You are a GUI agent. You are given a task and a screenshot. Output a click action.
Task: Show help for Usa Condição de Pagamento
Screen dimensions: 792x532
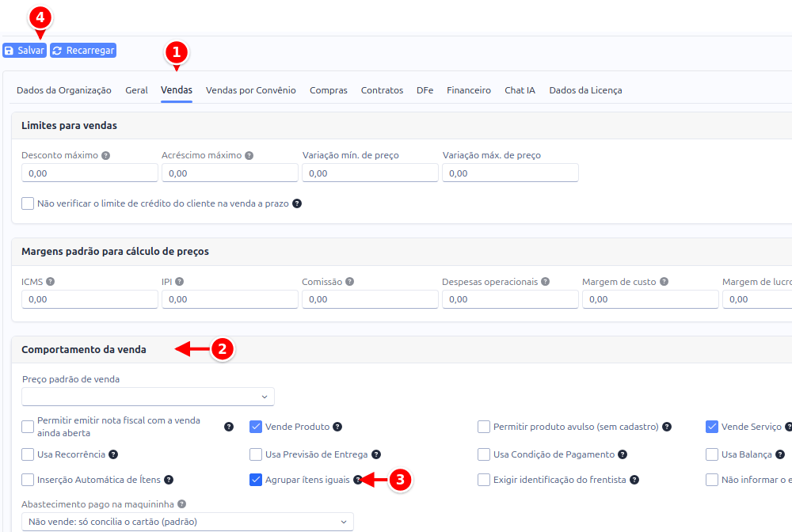pos(623,454)
